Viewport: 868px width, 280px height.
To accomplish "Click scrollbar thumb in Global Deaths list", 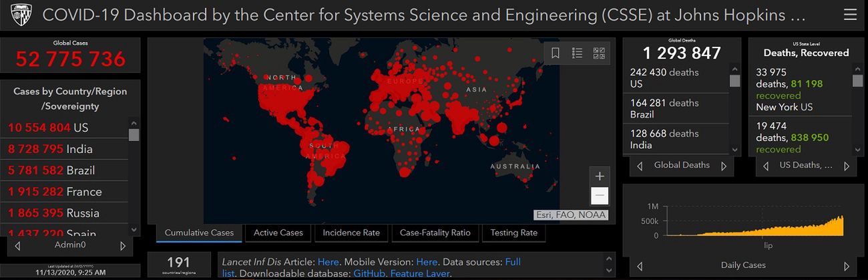I will [735, 81].
